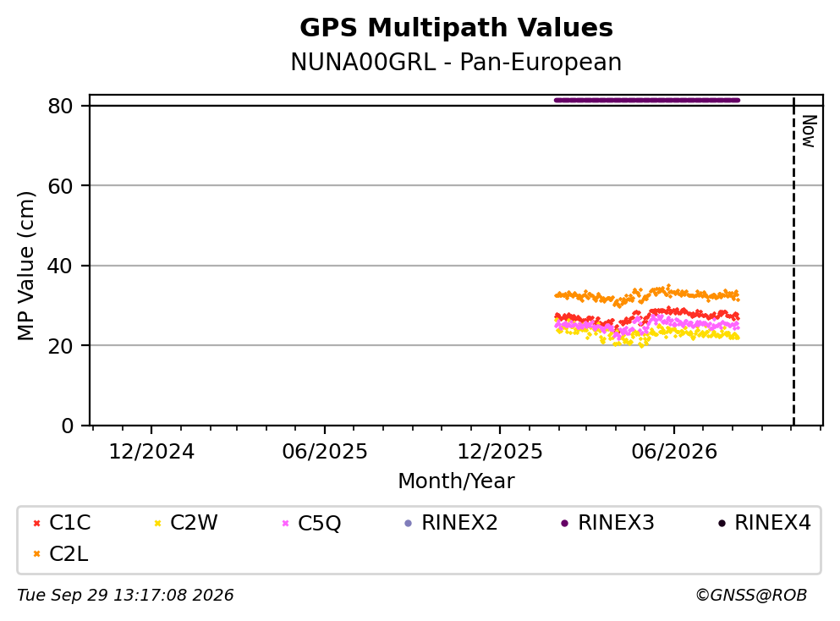Select the RINEX3 legend label
This screenshot has height=621, width=840.
click(616, 523)
